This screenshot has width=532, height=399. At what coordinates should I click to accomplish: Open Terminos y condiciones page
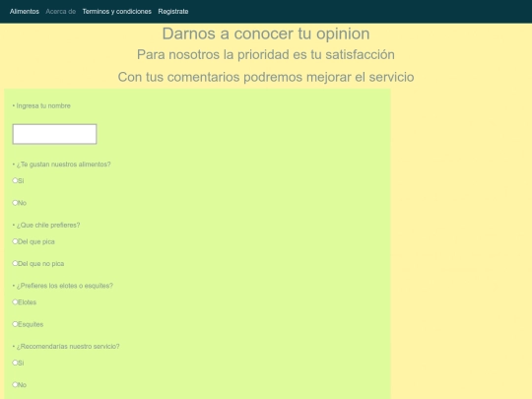coord(116,12)
